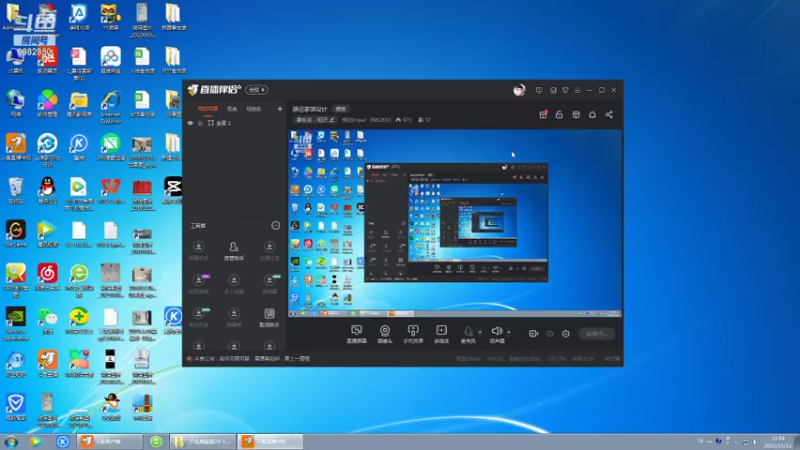The width and height of the screenshot is (800, 450).
Task: Open GeForce Experience desktop icon
Action: [x=16, y=324]
